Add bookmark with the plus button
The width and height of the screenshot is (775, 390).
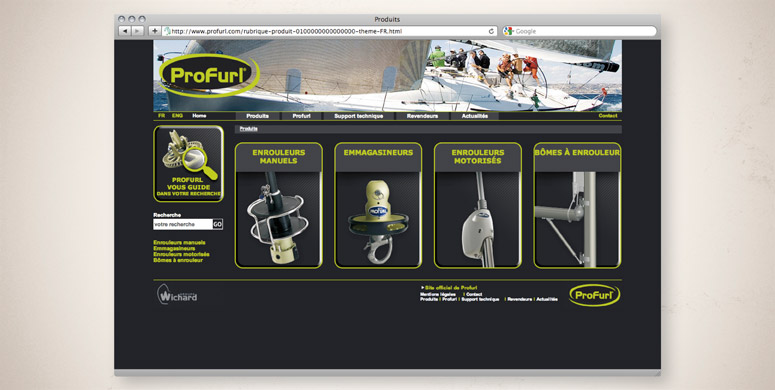pos(155,31)
